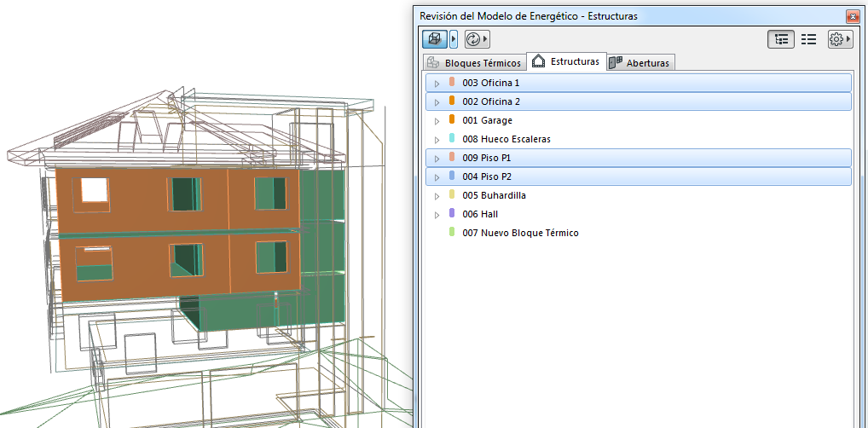Click the orange swatch of 001 Garage
This screenshot has width=868, height=428.
(x=452, y=119)
